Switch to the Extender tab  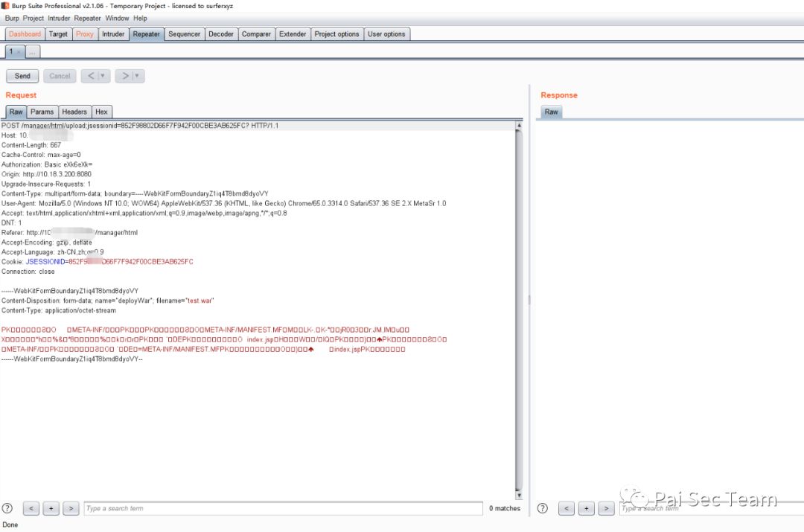tap(293, 33)
